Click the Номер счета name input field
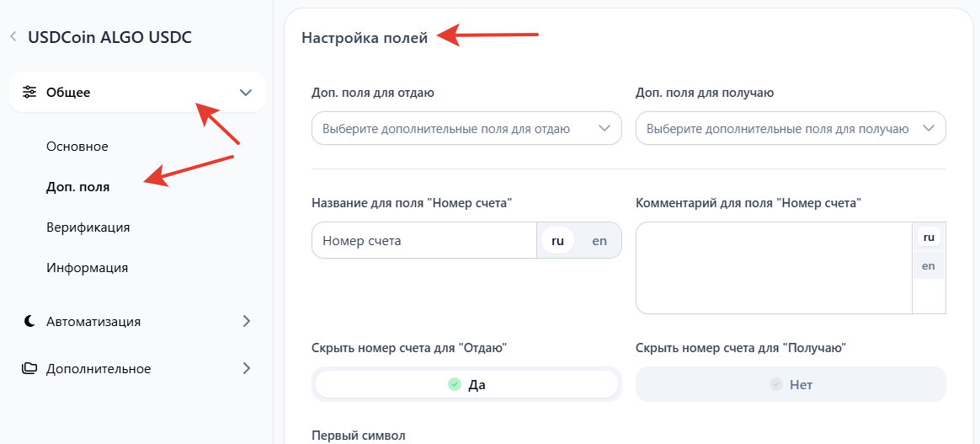 pos(423,240)
